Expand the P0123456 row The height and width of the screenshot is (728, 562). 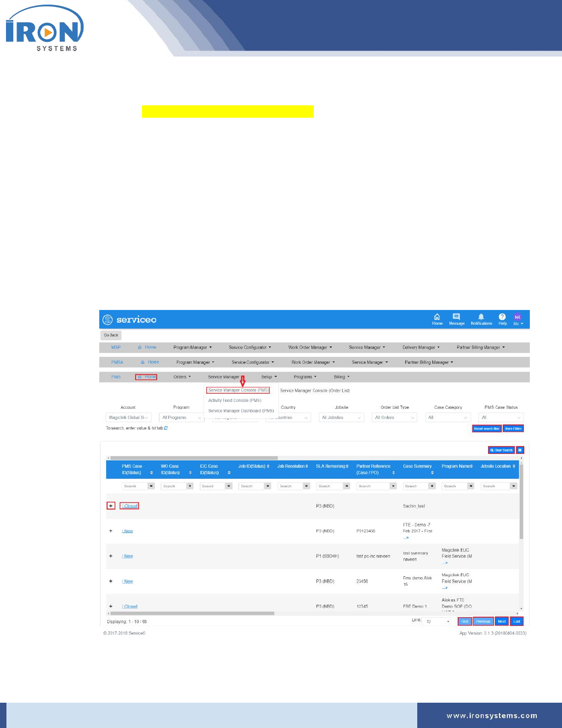click(111, 531)
